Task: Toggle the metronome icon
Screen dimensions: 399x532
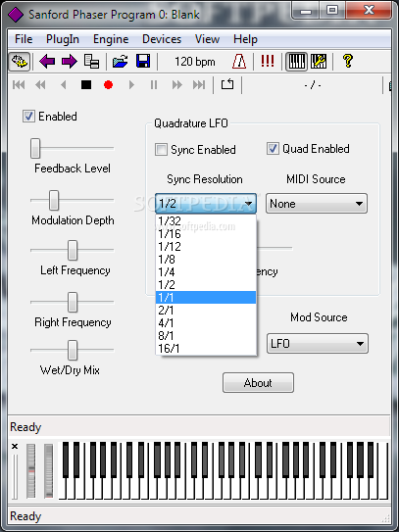Action: 239,62
